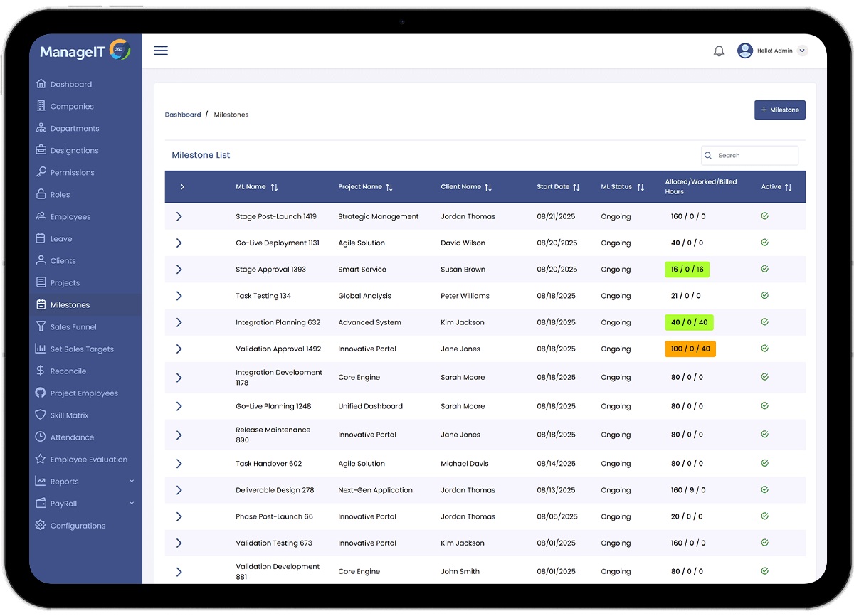
Task: Click the hamburger menu icon
Action: pos(161,51)
